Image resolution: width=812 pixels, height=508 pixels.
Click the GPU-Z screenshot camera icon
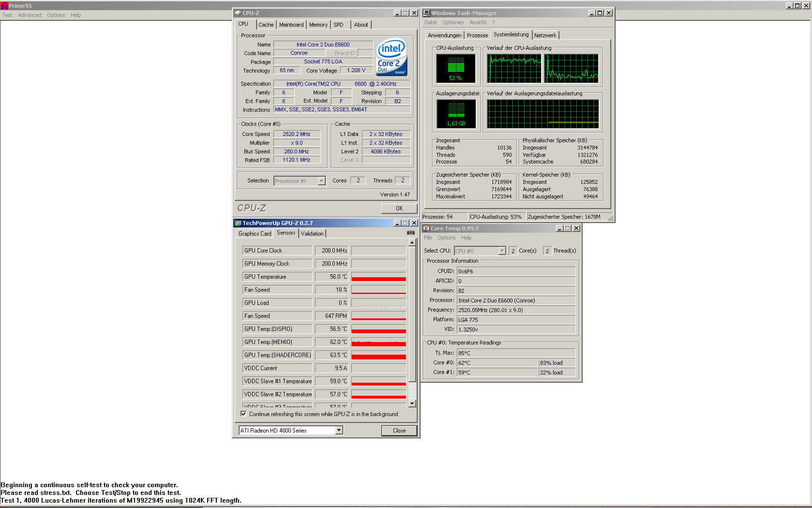pyautogui.click(x=411, y=233)
